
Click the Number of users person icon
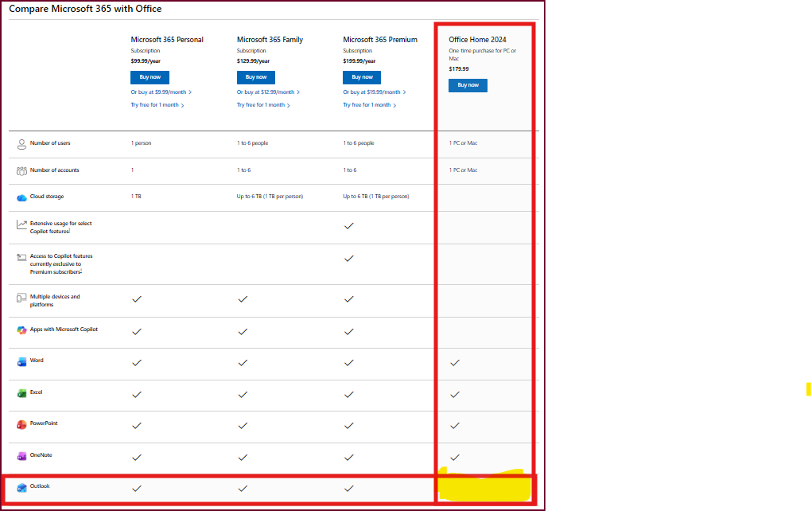(x=21, y=144)
